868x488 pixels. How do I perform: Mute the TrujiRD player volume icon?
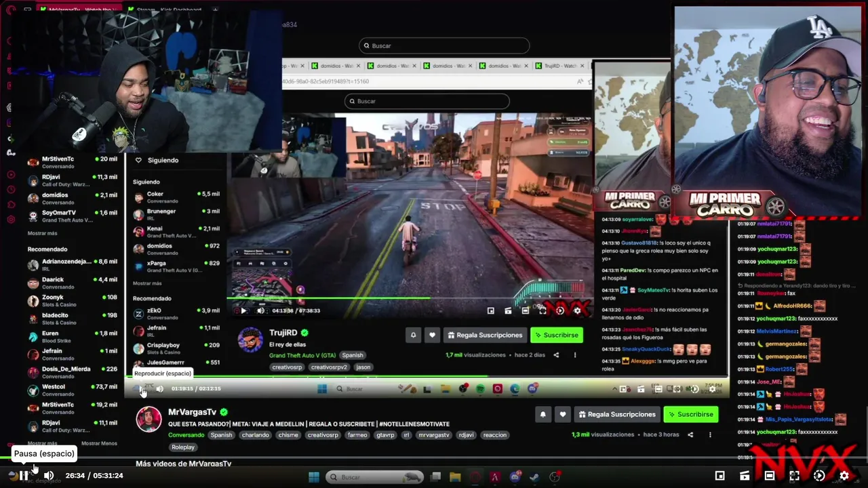[x=260, y=310]
